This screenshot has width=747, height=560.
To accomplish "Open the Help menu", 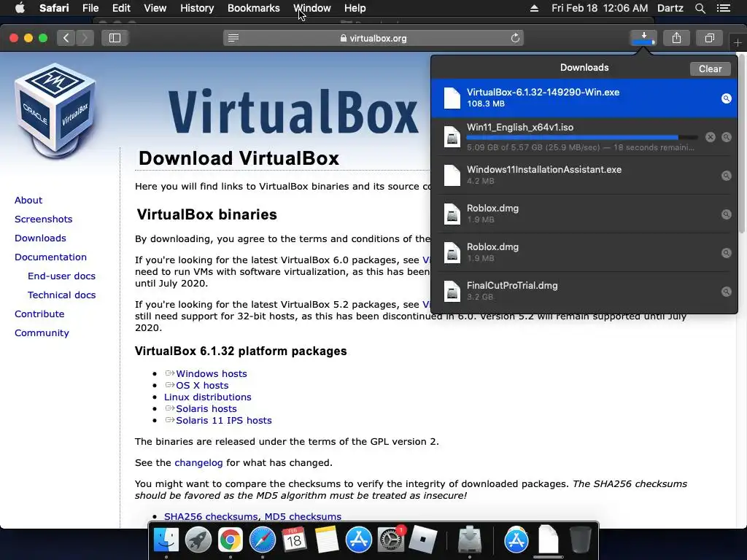I will 355,8.
